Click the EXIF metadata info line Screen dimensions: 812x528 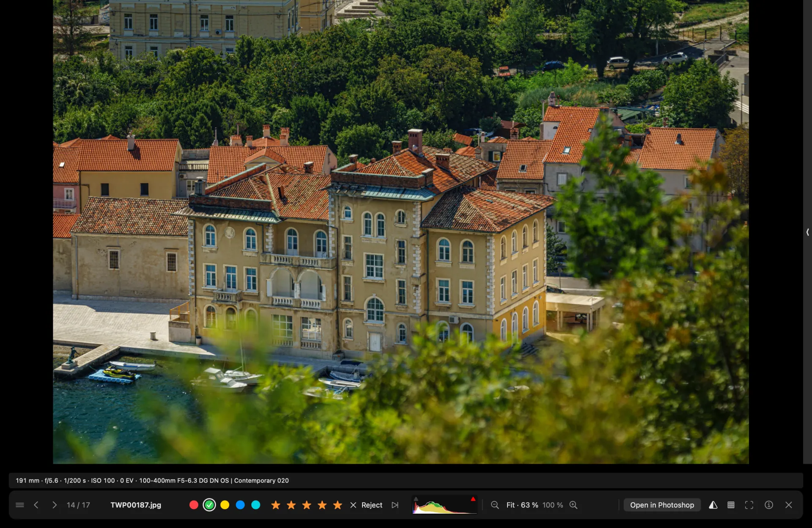152,481
